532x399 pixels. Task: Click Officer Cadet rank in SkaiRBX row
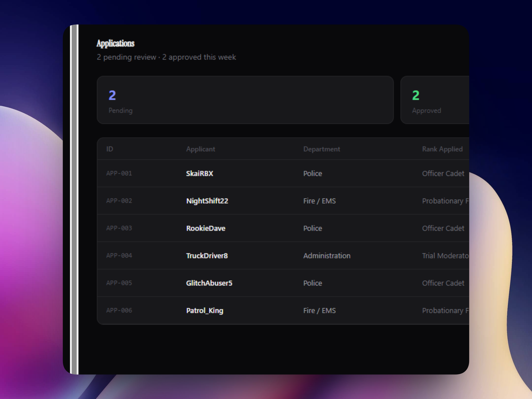(x=443, y=173)
